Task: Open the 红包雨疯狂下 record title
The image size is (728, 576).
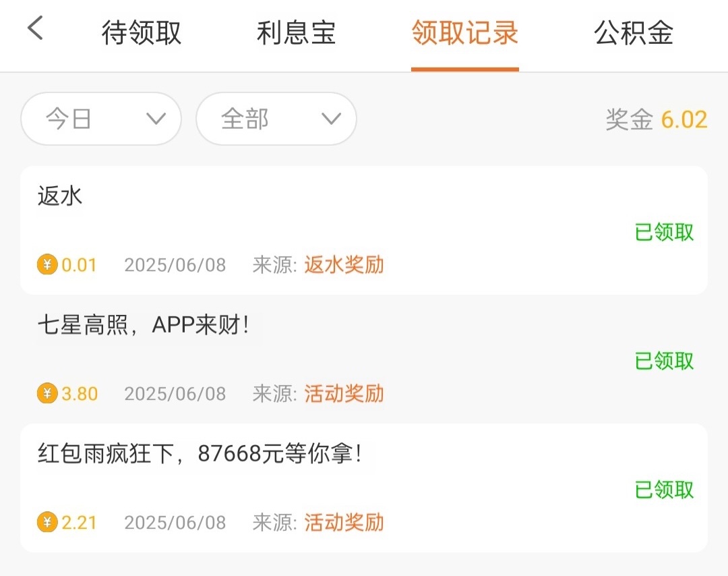Action: click(x=200, y=454)
